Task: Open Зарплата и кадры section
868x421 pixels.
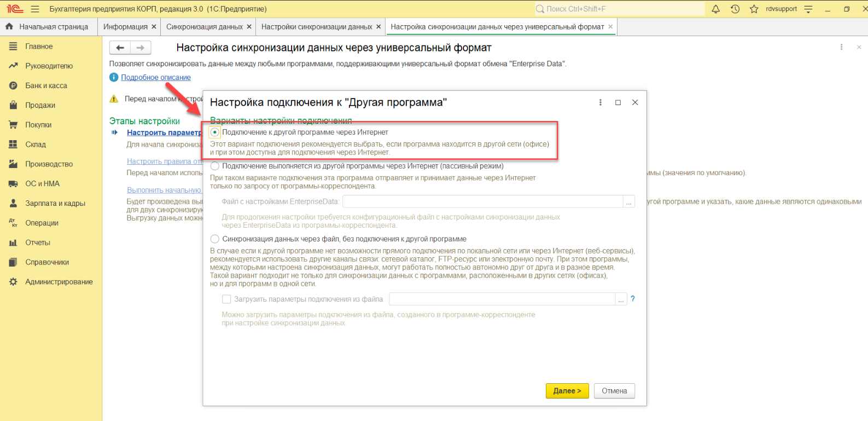Action: [55, 204]
